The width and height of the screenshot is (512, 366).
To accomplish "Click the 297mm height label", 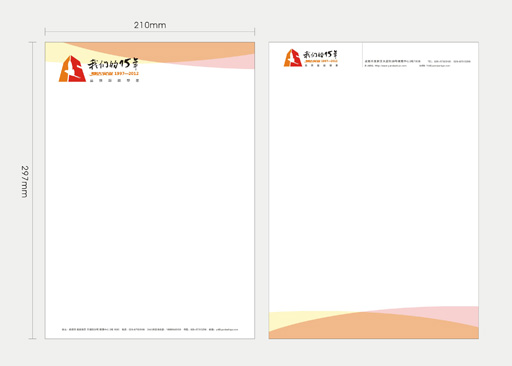I will [25, 182].
